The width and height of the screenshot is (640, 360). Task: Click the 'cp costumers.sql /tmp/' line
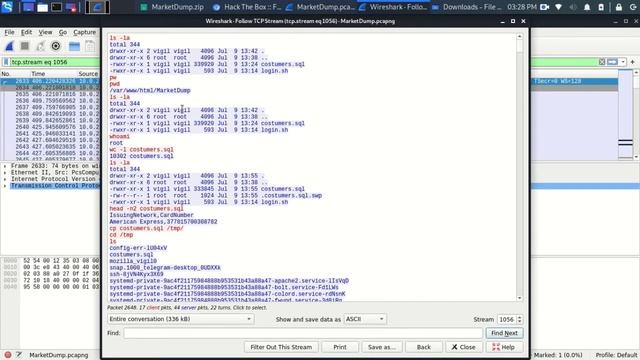click(x=146, y=228)
